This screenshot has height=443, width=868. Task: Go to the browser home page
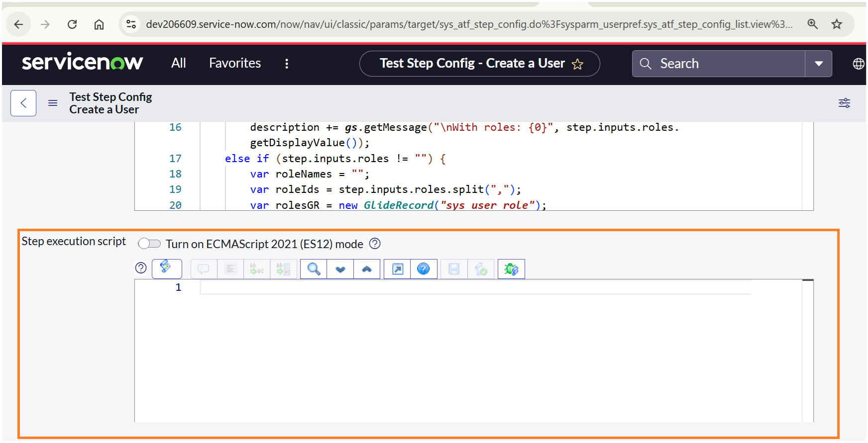click(99, 24)
